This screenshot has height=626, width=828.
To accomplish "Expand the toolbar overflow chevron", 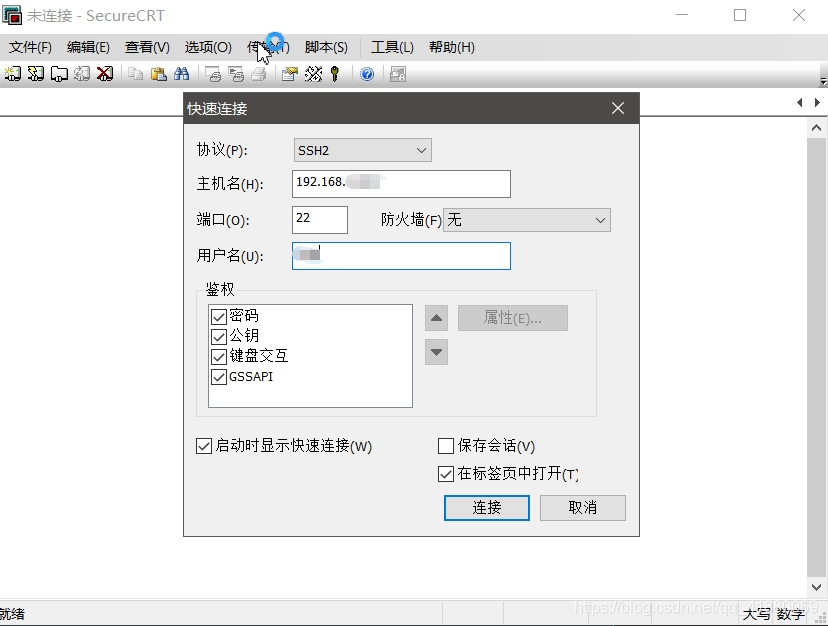I will [823, 81].
